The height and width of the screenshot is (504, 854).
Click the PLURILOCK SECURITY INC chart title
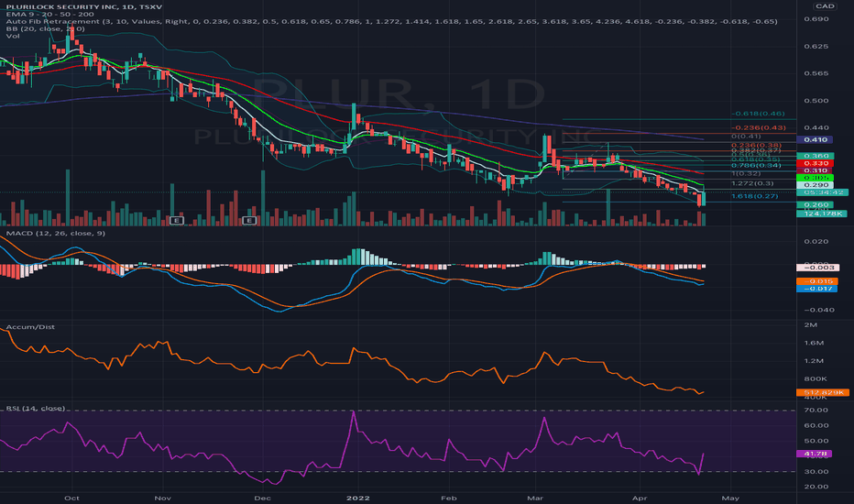click(x=84, y=6)
